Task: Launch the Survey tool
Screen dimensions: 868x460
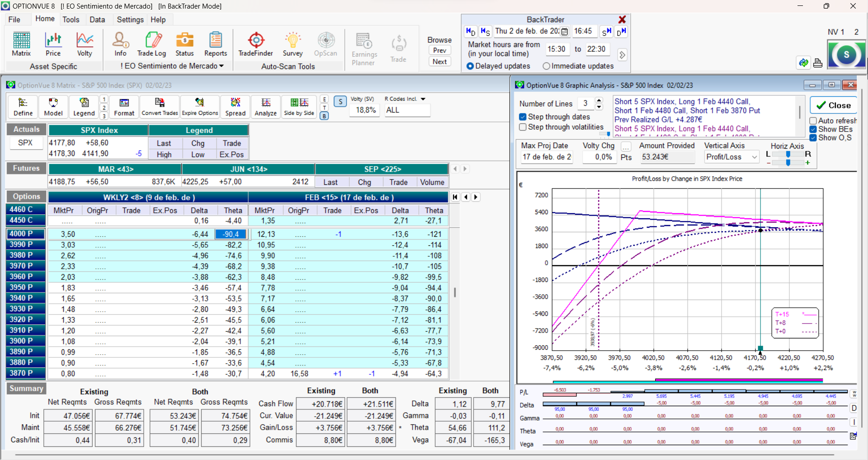Action: point(293,44)
